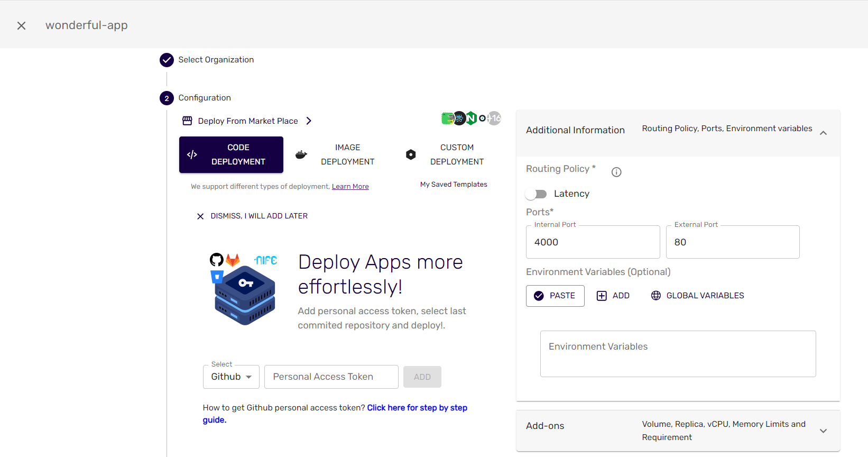Click the code brackets icon
The width and height of the screenshot is (868, 457).
coord(192,154)
